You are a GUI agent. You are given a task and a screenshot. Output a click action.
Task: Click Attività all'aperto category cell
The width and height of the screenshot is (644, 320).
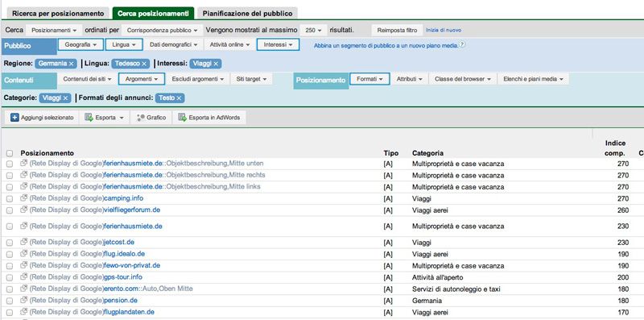(x=438, y=277)
